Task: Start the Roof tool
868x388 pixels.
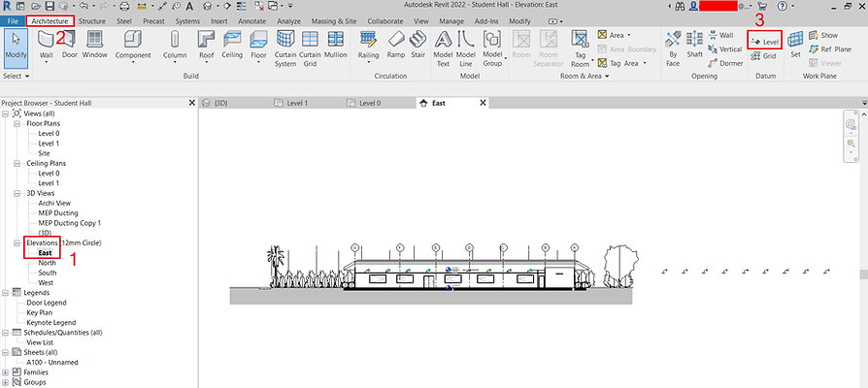Action: (x=207, y=45)
